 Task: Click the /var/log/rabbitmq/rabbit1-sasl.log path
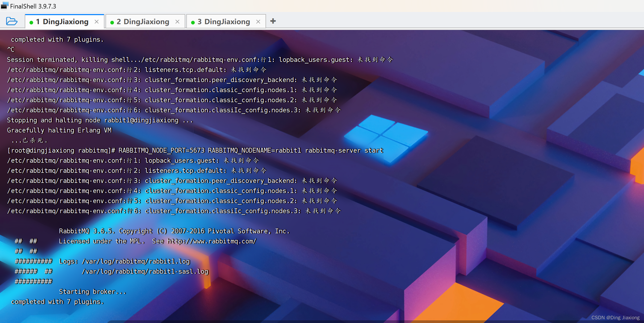[145, 272]
